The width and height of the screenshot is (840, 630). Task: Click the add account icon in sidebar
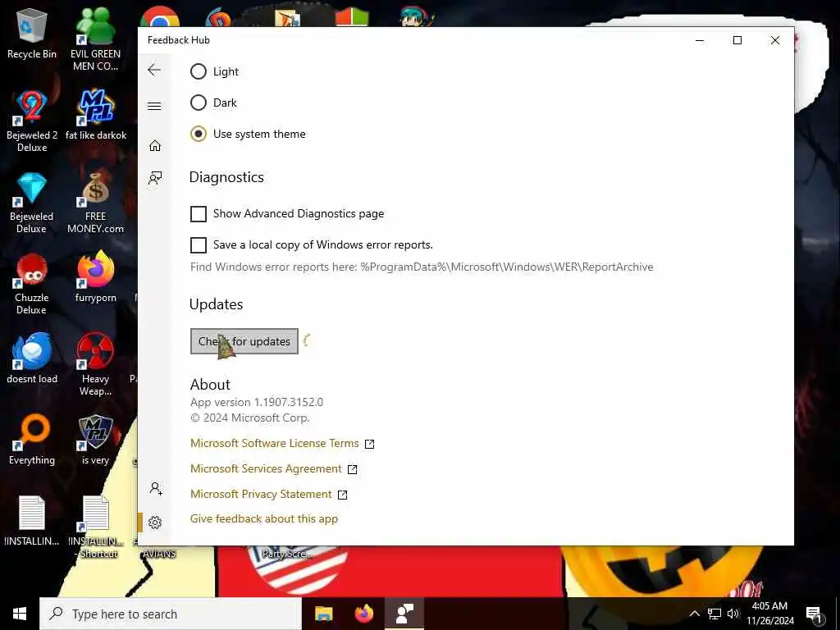(156, 488)
